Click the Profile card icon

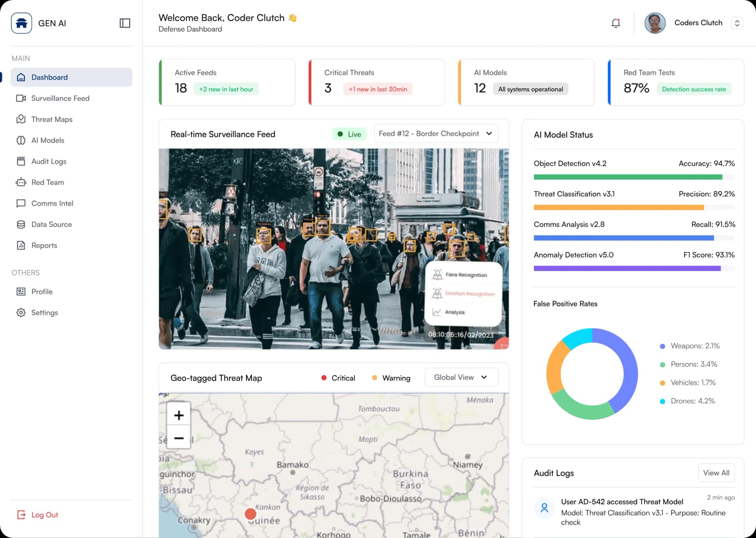[x=21, y=291]
